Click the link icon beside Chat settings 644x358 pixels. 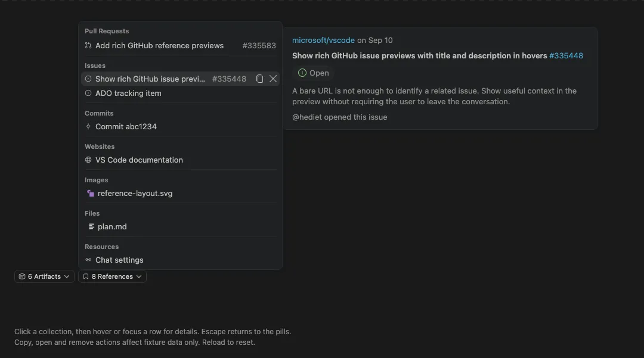tap(88, 260)
